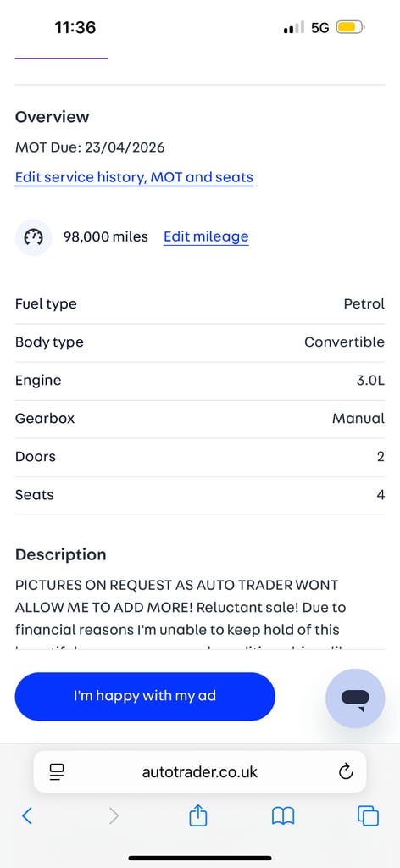Click Edit service history, MOT and seats

(134, 178)
